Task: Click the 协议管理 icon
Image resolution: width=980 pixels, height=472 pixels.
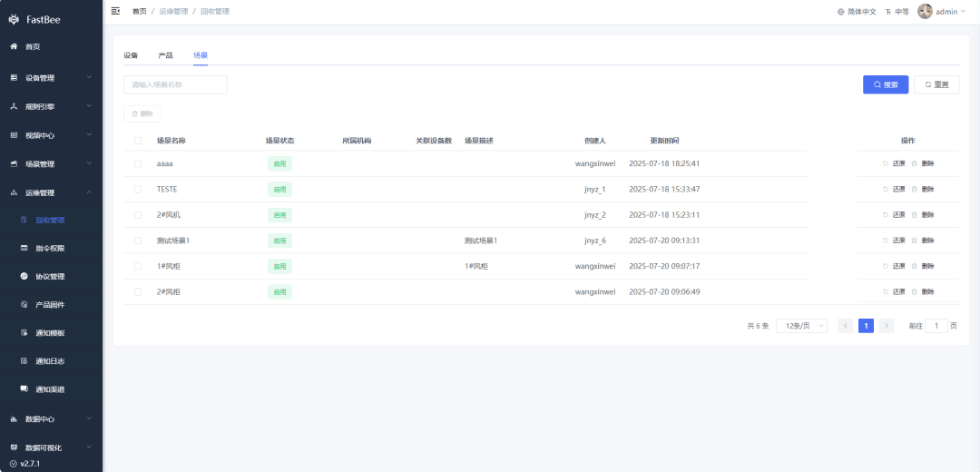Action: pos(24,276)
